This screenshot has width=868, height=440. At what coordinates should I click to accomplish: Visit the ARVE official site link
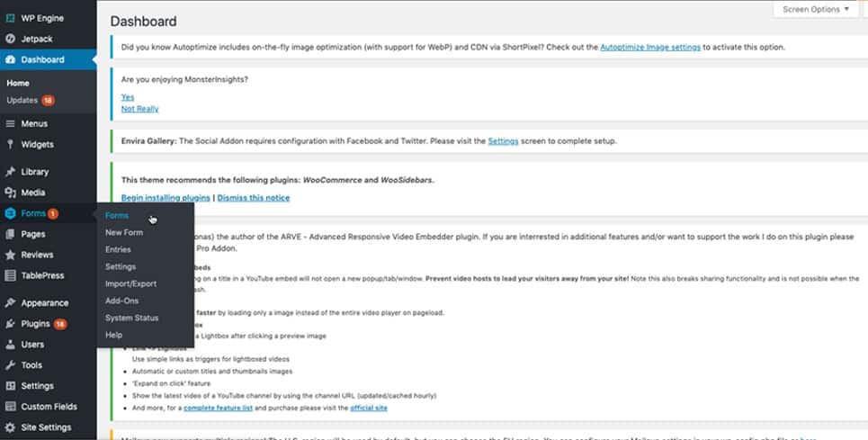369,408
